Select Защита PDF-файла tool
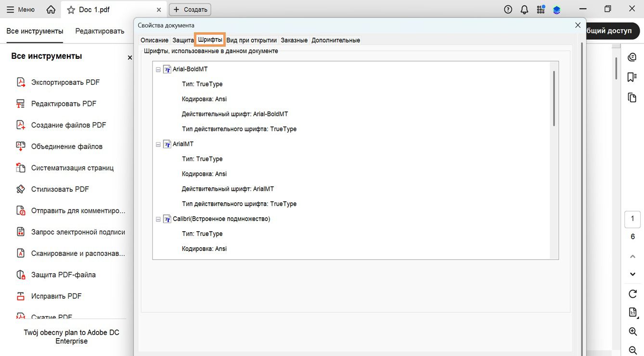The height and width of the screenshot is (356, 644). (56, 275)
